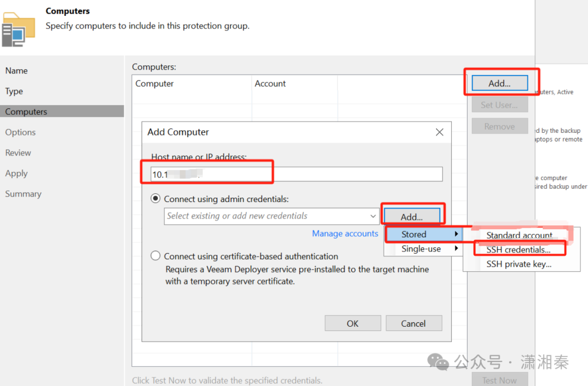Click the Computer column header

[155, 84]
